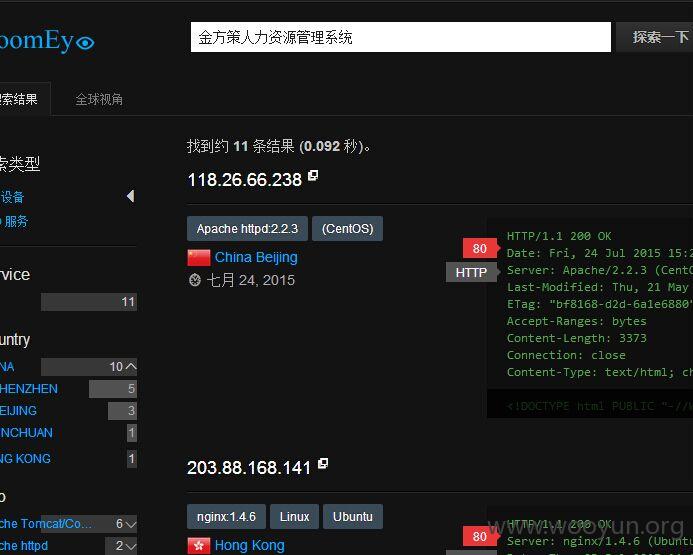Copy IP 203.88.168.141 via its copy icon
693x555 pixels.
pos(323,464)
